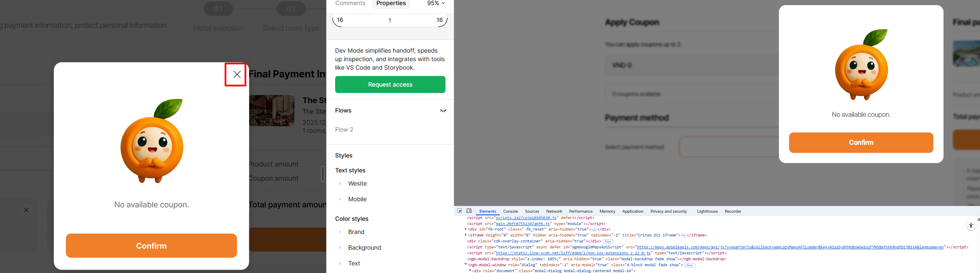
Task: Open the Recorder tab in DevTools
Action: [733, 211]
